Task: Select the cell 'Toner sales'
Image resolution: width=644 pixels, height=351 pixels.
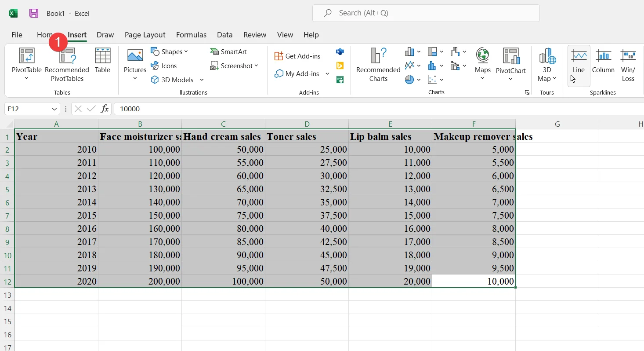Action: pos(307,136)
